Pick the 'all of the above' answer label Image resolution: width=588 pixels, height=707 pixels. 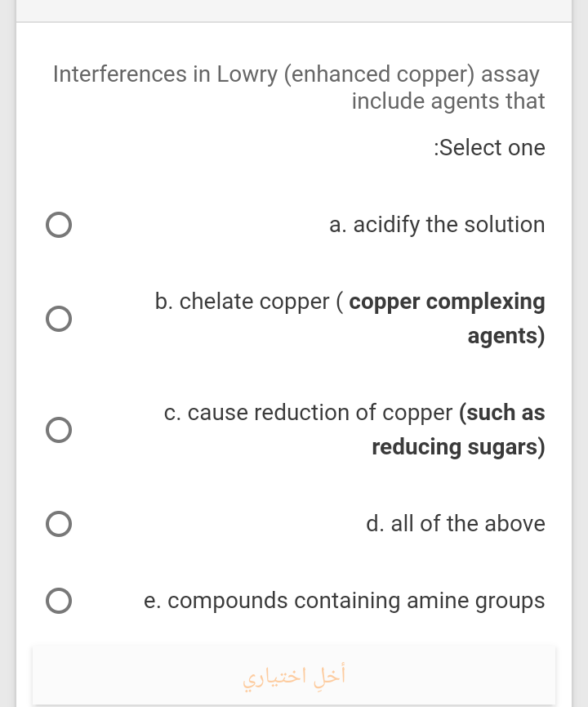(x=456, y=523)
